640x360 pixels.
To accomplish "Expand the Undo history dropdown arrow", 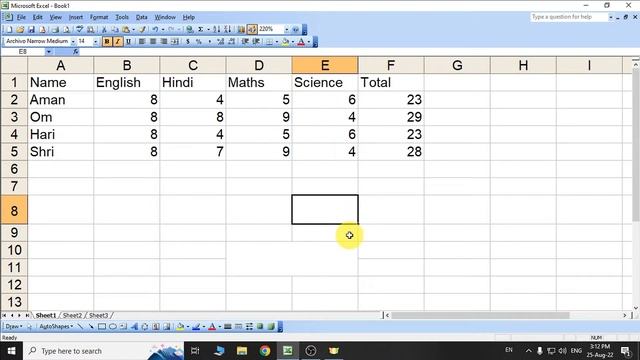I will (x=163, y=29).
